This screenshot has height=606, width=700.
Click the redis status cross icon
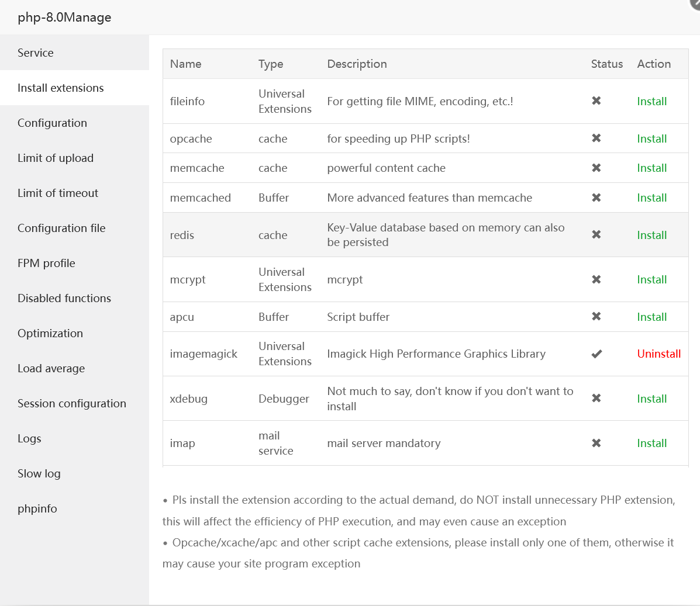(x=596, y=235)
